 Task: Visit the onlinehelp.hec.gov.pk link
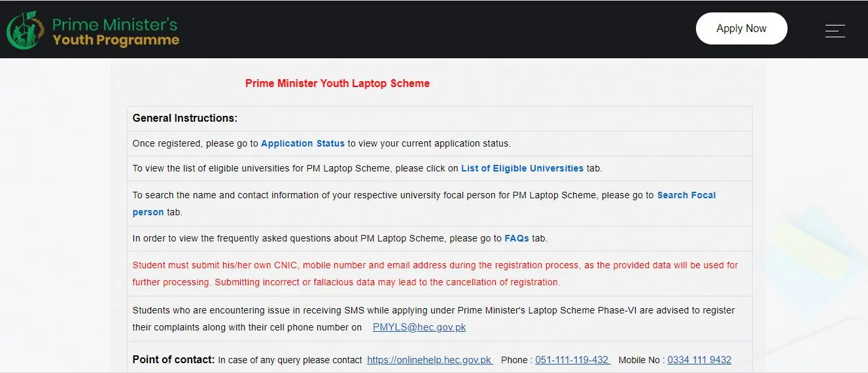click(x=430, y=360)
